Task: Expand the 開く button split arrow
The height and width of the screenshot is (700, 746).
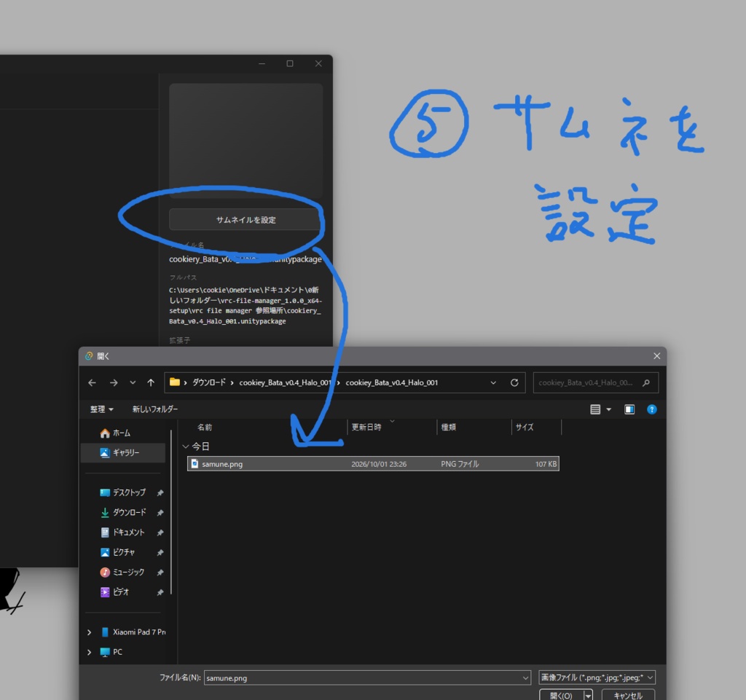Action: 589,695
